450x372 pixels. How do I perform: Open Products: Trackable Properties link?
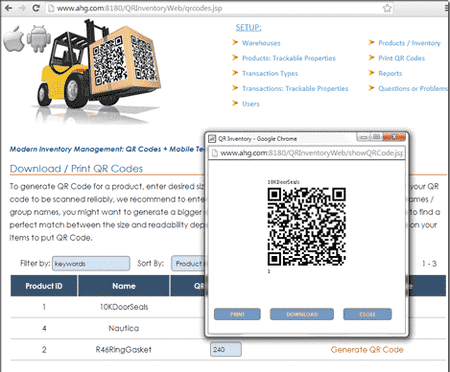[289, 58]
